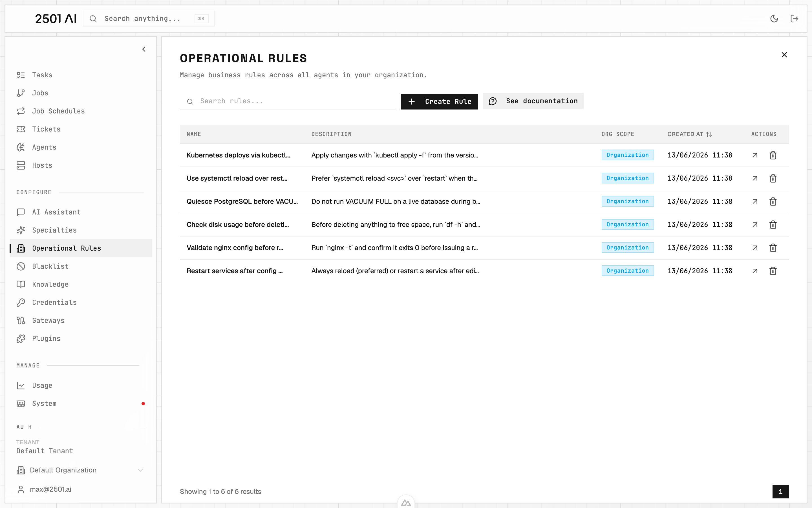
Task: Open the Quiesce PostgreSQL rule arrow
Action: (755, 202)
